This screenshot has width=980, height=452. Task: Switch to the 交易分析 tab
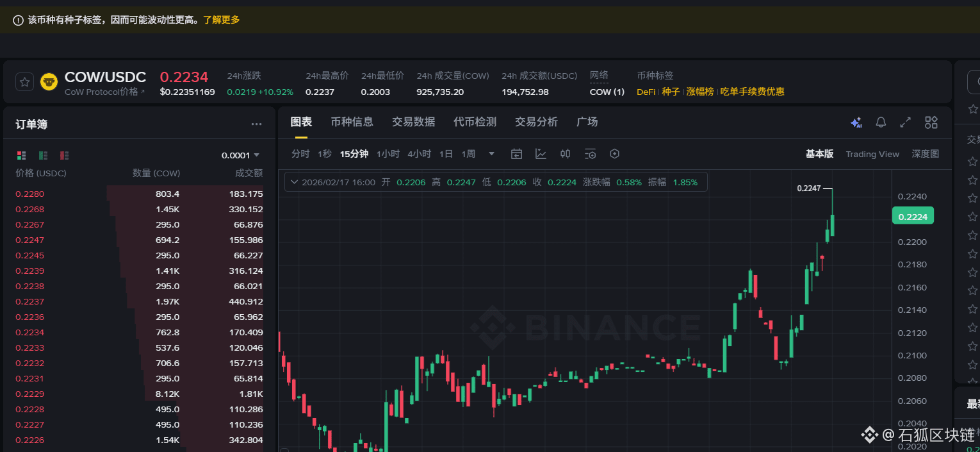click(x=536, y=122)
